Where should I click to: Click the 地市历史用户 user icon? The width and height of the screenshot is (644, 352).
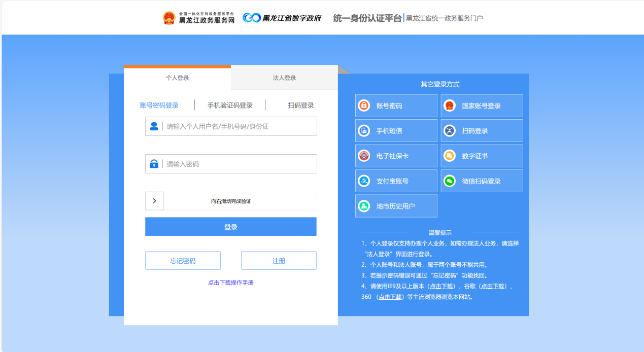coord(364,206)
